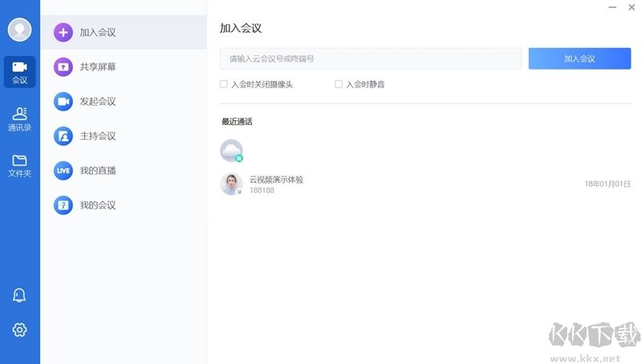
Task: Click the 云视频演示体验 contact avatar
Action: tap(231, 184)
